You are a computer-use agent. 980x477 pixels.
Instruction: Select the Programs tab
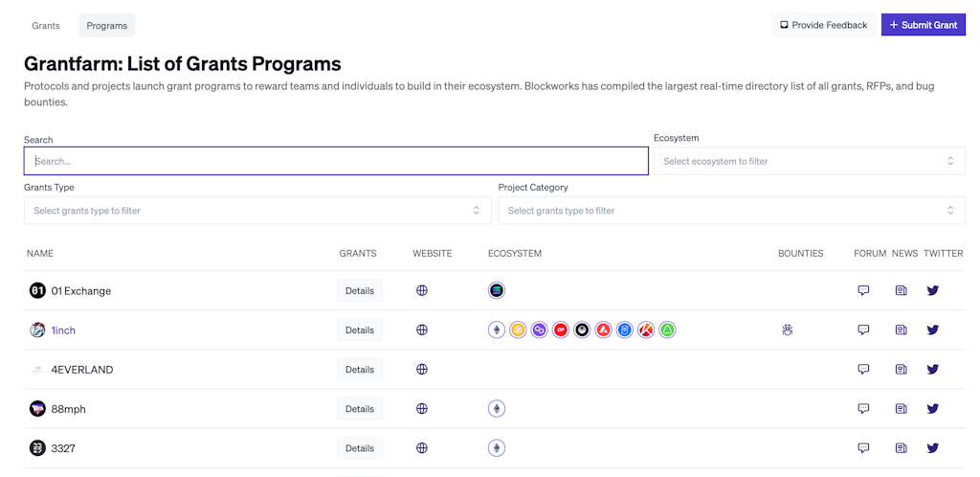click(106, 26)
